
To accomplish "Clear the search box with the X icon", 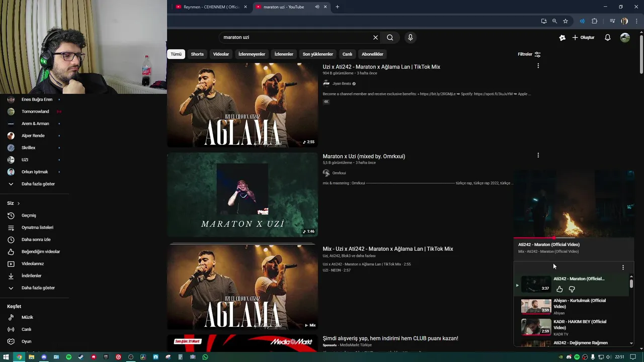I will tap(375, 37).
